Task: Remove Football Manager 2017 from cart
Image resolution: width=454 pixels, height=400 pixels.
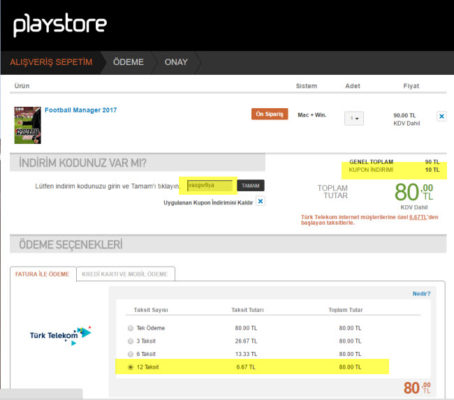Action: click(441, 116)
